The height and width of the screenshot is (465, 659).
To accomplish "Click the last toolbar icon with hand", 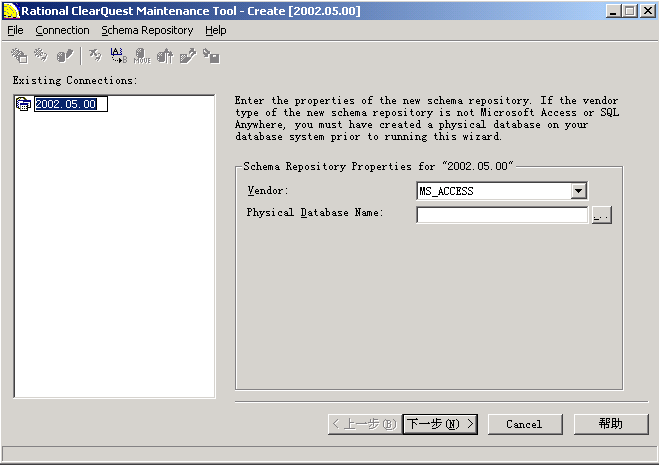I will (x=211, y=55).
